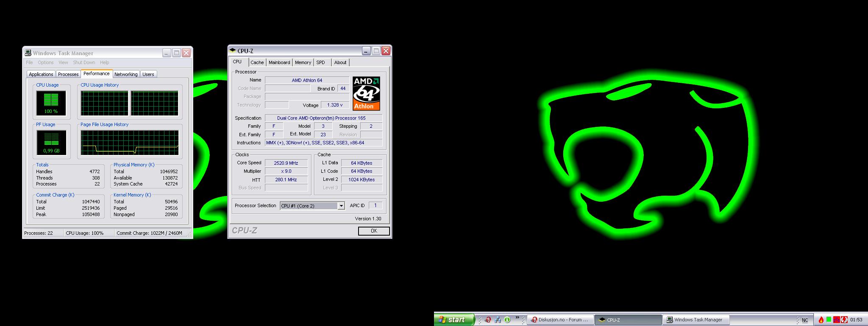The image size is (868, 326).
Task: Click the first CPU usage history graph
Action: coord(104,103)
